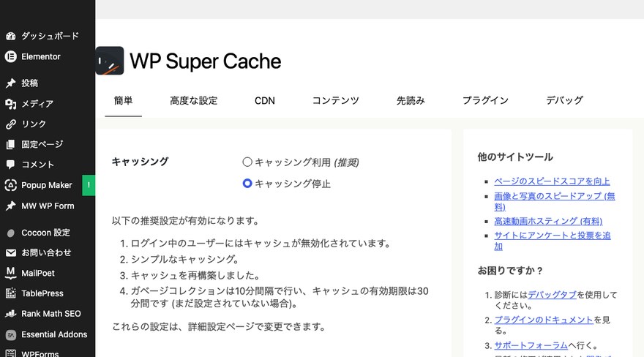The width and height of the screenshot is (644, 357).
Task: Click the WPForms icon at sidebar bottom
Action: 11,353
